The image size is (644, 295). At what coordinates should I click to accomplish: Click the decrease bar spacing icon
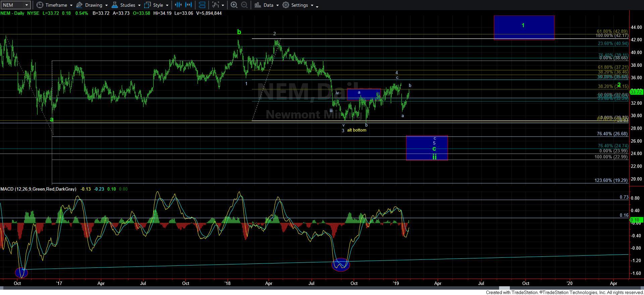pos(178,5)
